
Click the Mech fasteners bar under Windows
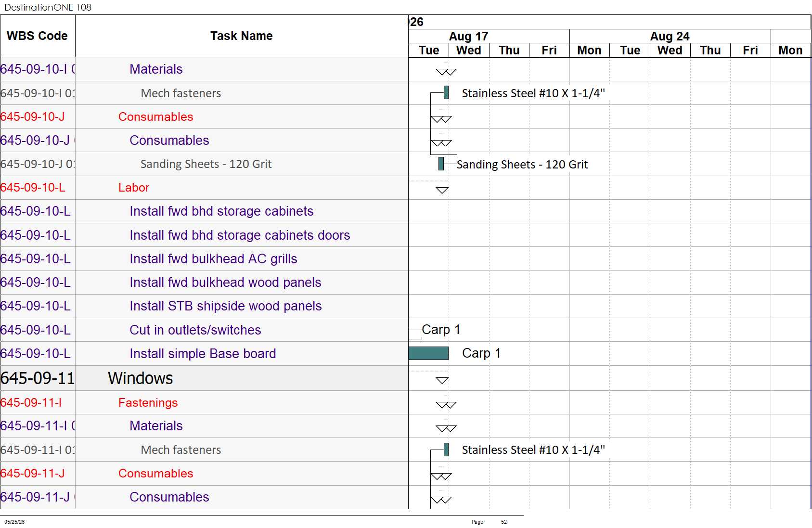[446, 450]
